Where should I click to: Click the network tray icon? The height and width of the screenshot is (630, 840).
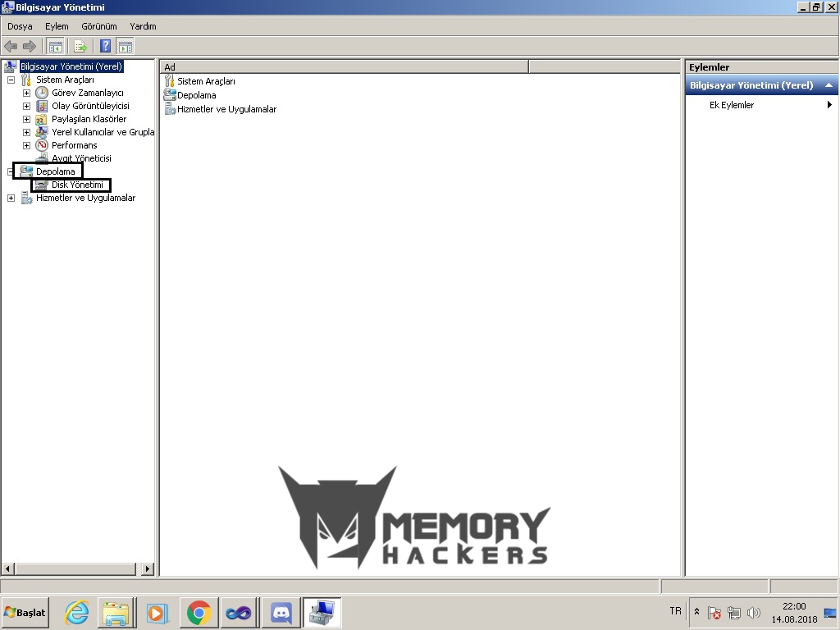coord(734,612)
